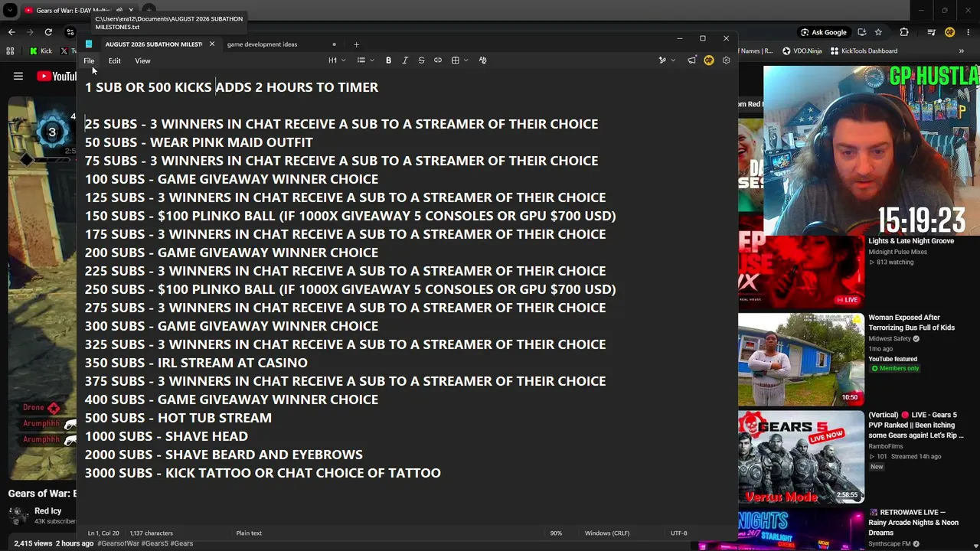Viewport: 980px width, 551px height.
Task: Click the line '350 SUBS - IRL STREAM AT CASINO'
Action: 196,363
